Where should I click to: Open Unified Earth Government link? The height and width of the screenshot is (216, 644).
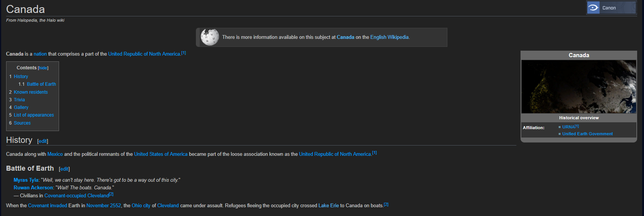tap(587, 134)
